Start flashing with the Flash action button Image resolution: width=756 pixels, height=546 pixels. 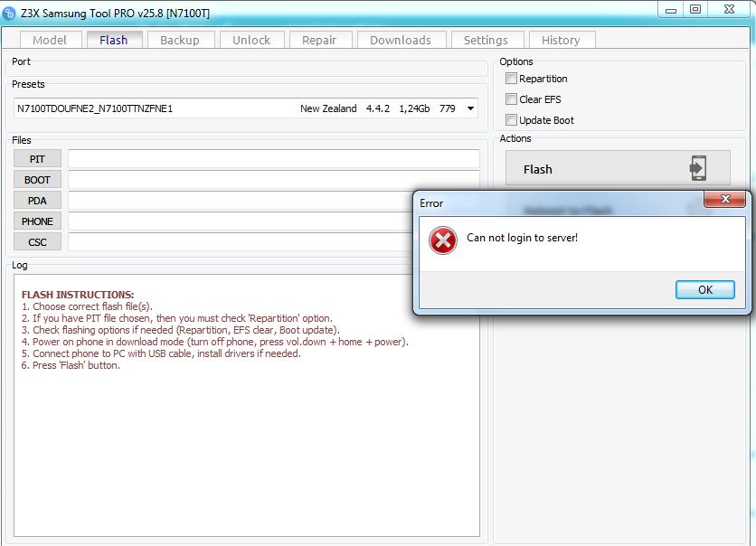click(618, 168)
